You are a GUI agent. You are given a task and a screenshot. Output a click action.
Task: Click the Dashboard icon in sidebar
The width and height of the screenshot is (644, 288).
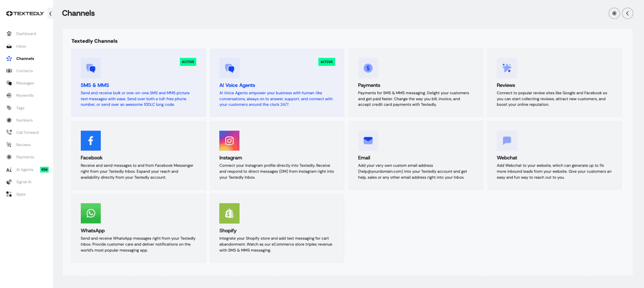point(9,33)
